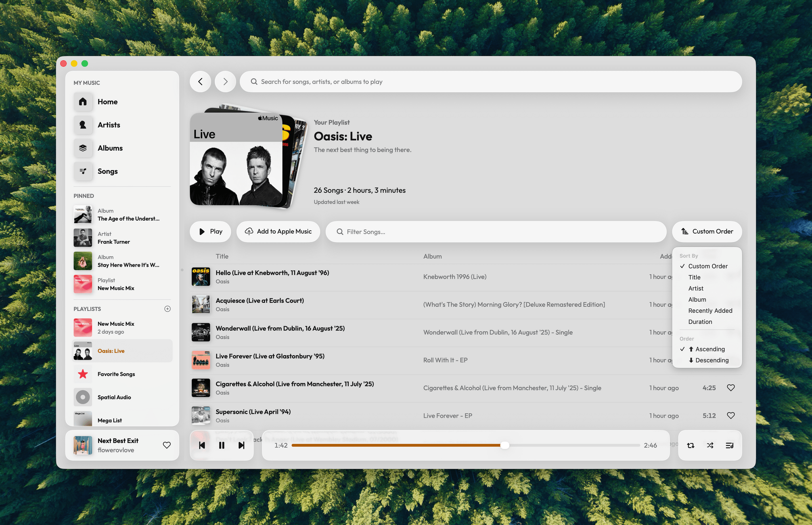Pause the current song
Image resolution: width=812 pixels, height=525 pixels.
222,445
